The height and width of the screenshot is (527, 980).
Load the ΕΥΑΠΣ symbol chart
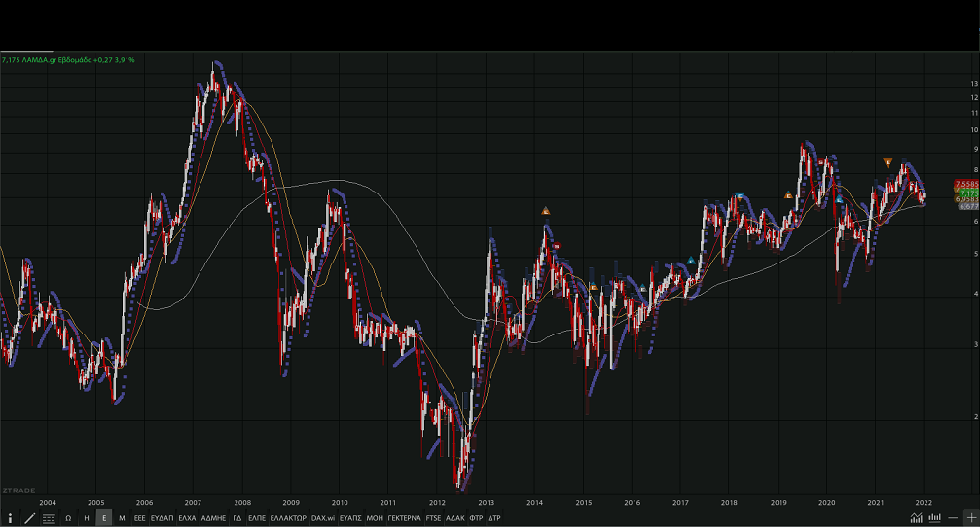(350, 518)
